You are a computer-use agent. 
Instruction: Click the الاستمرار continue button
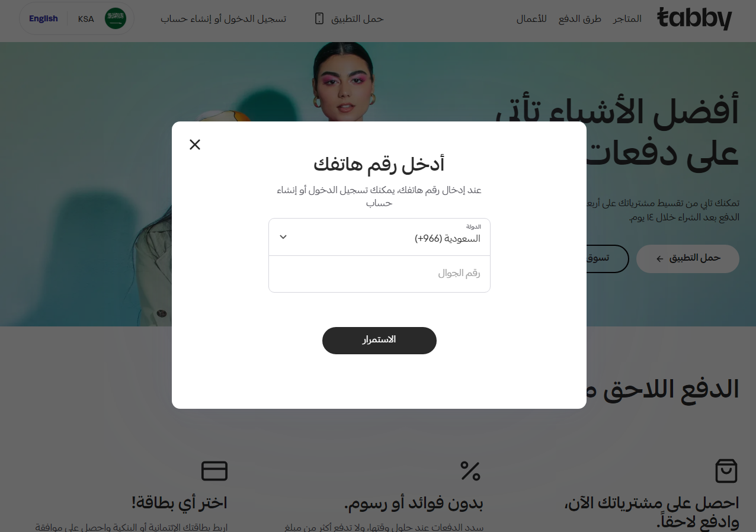[x=379, y=341]
